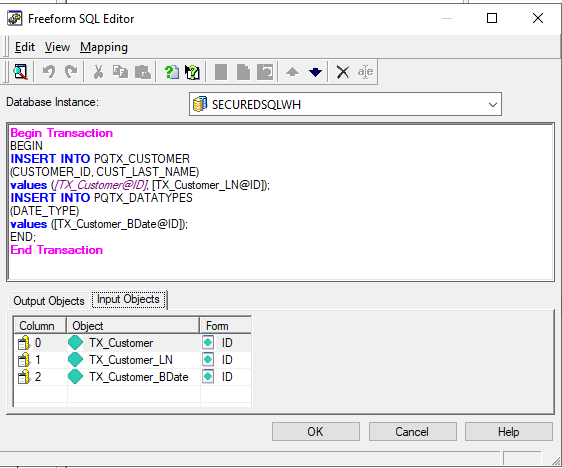Click the Cancel button
This screenshot has height=468, width=562.
[413, 431]
